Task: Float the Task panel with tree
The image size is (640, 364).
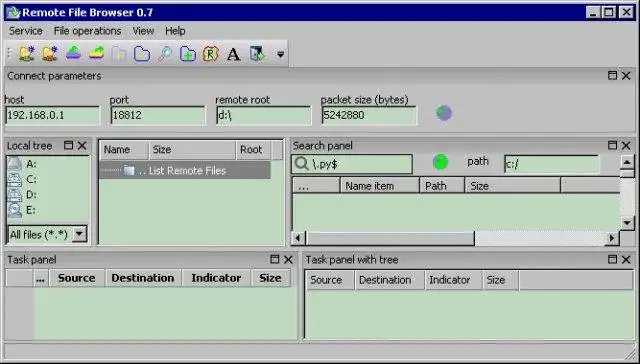Action: [612, 259]
